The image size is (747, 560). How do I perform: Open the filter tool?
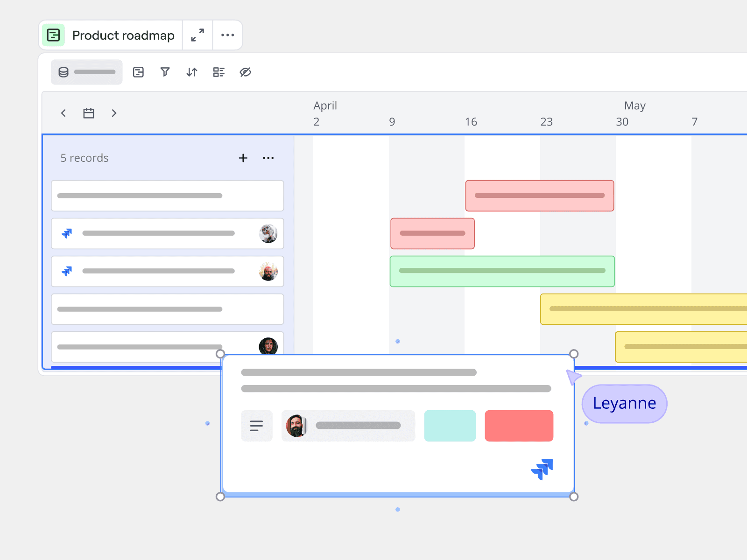[x=165, y=72]
